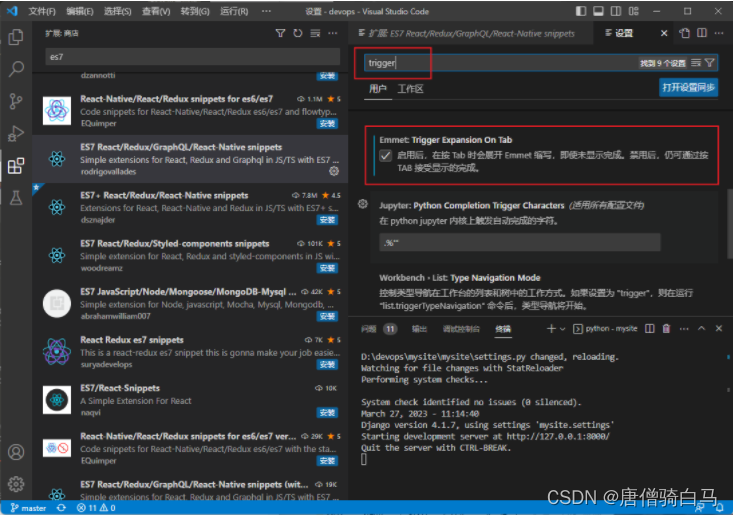Synchronize changes icon in status bar
733x517 pixels.
tap(61, 508)
